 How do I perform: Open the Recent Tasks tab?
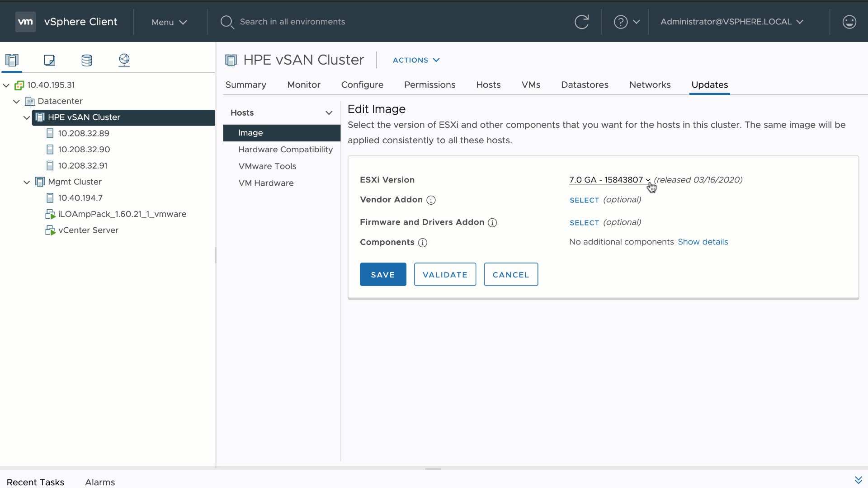click(x=35, y=482)
